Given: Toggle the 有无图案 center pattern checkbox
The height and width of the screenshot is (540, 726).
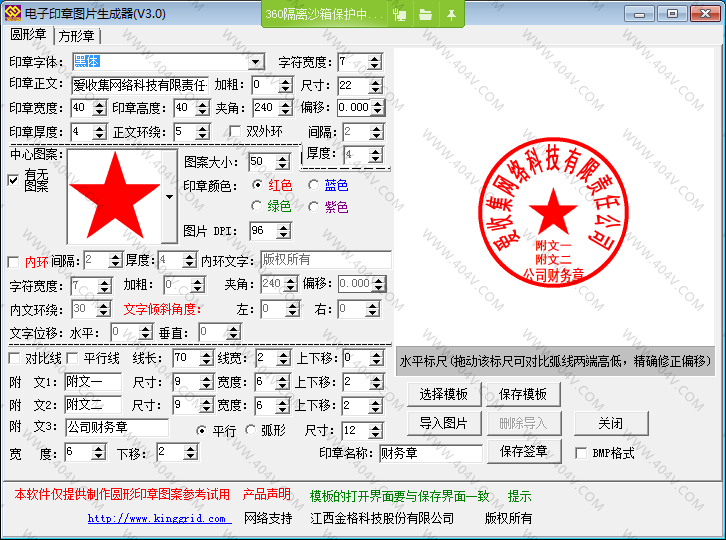Looking at the screenshot, I should click(13, 180).
